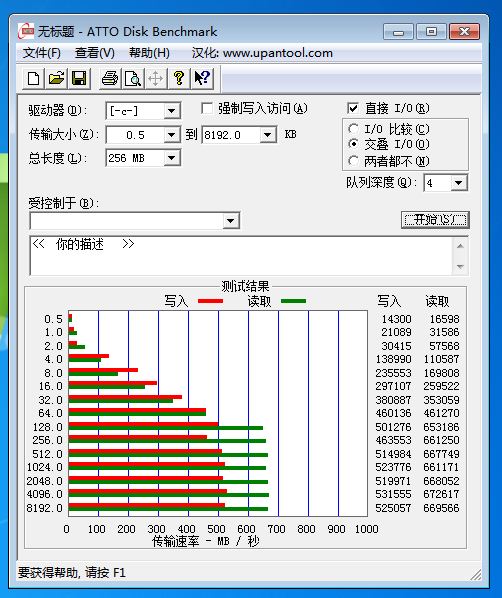Viewport: 502px width, 598px height.
Task: Click the description box scroll up arrow
Action: coord(460,246)
